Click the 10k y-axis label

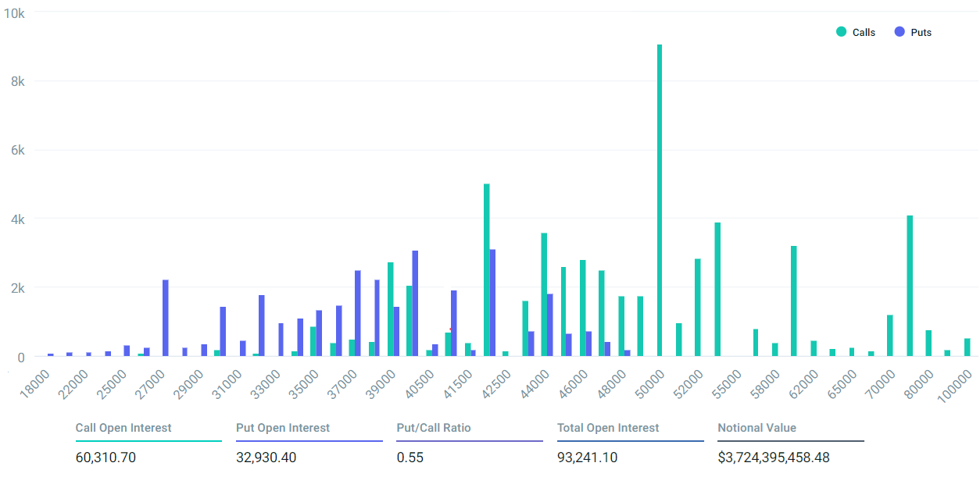15,13
